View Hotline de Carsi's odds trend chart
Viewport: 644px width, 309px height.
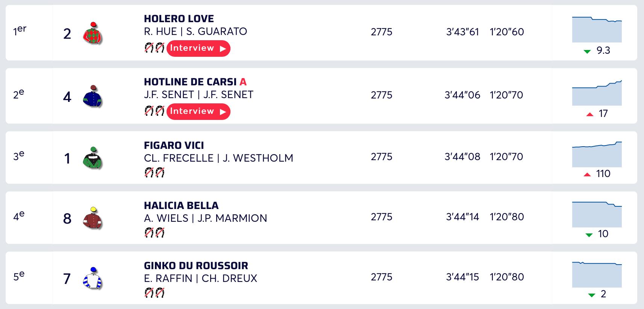click(597, 93)
